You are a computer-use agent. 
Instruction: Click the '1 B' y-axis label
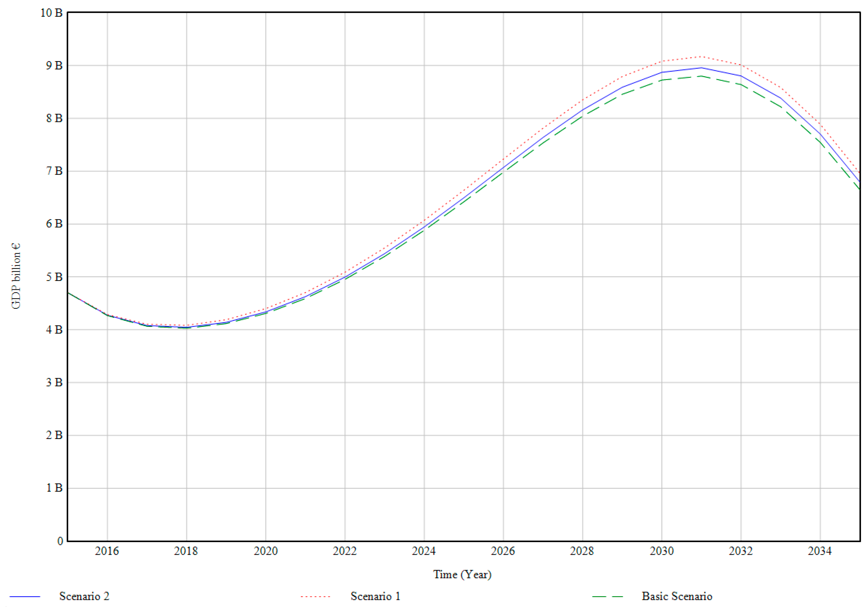54,488
